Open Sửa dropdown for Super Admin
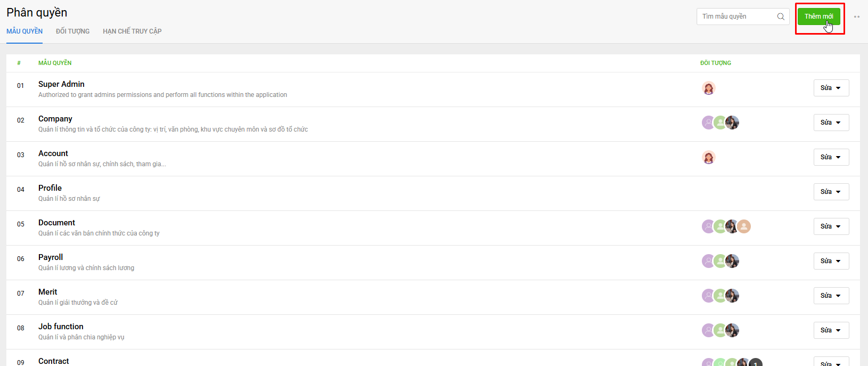868x366 pixels. pyautogui.click(x=831, y=88)
